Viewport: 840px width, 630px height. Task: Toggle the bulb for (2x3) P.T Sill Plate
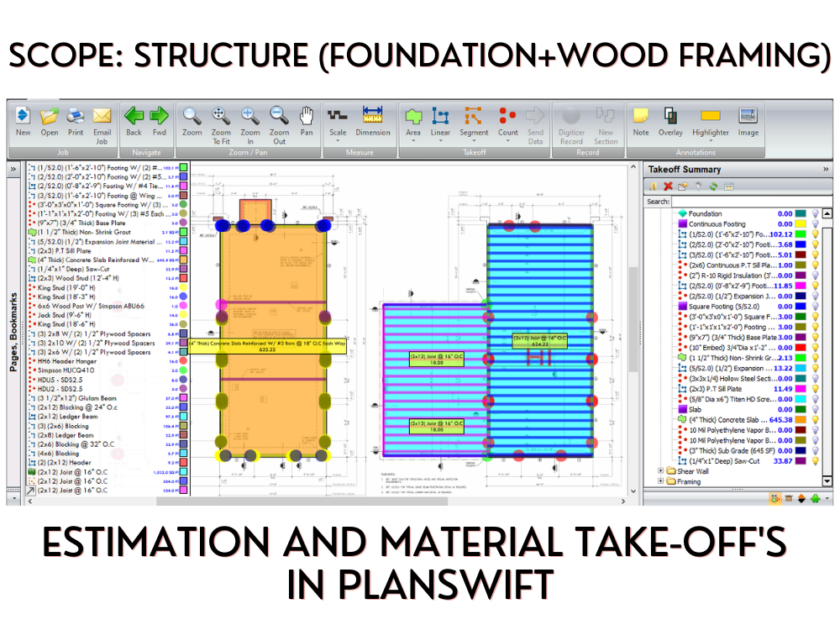click(x=817, y=388)
